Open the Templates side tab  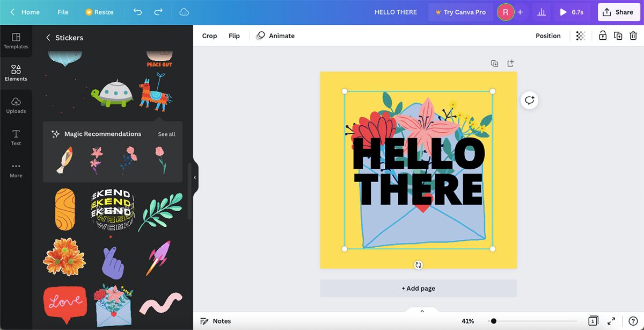(x=16, y=41)
